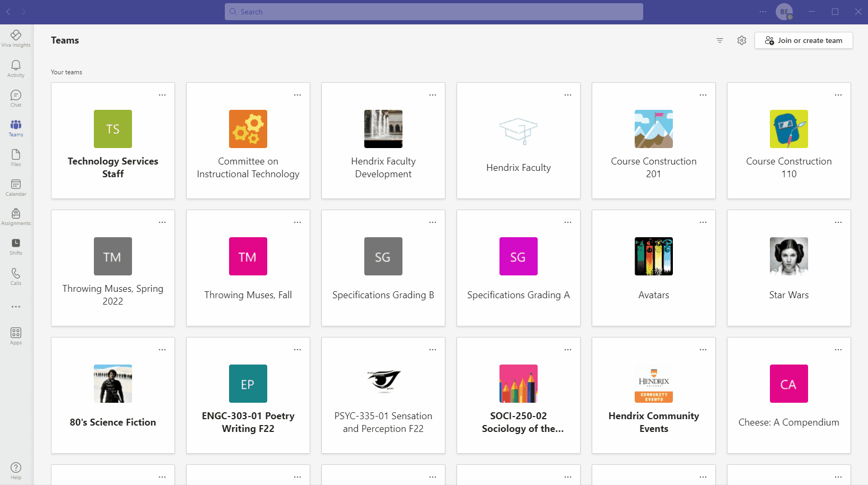The width and height of the screenshot is (868, 485).
Task: Open Settings and more in title bar
Action: (x=763, y=12)
